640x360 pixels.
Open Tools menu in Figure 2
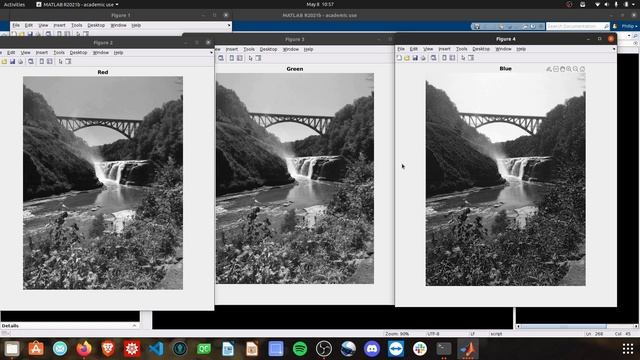(x=59, y=53)
